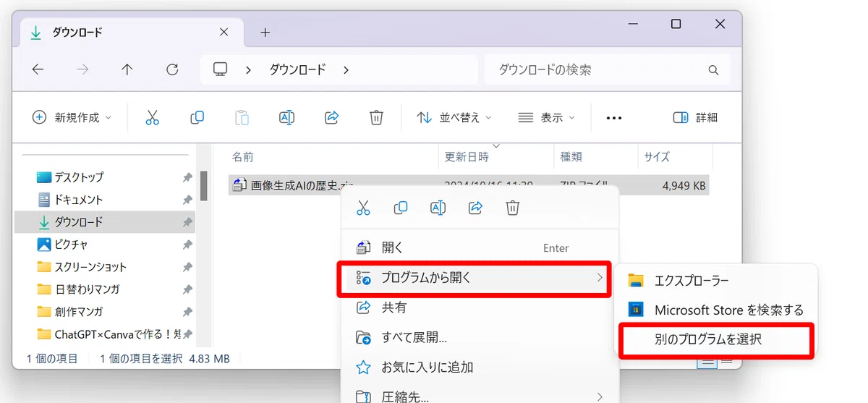Click the sidebar vertical scrollbar thumb

(204, 184)
